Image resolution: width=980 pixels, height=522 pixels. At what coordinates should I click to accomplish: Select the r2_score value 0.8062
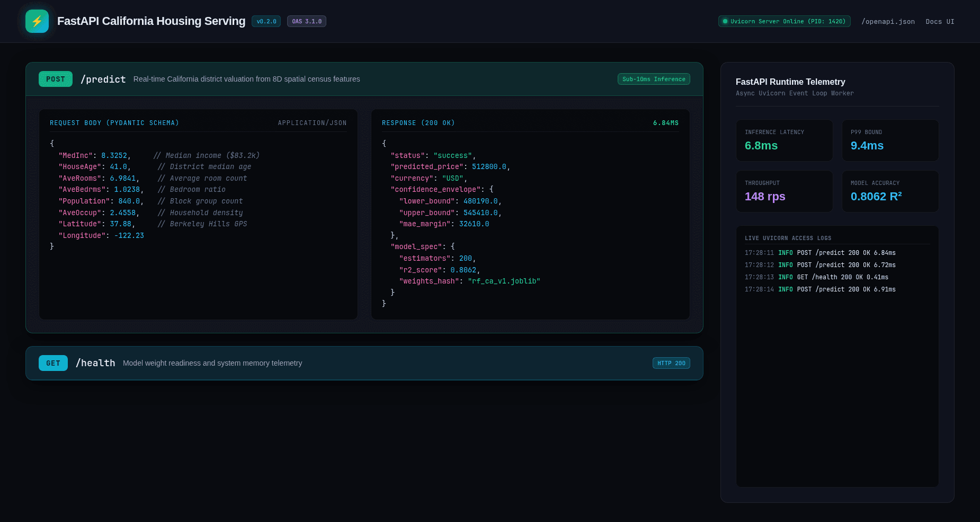tap(464, 270)
